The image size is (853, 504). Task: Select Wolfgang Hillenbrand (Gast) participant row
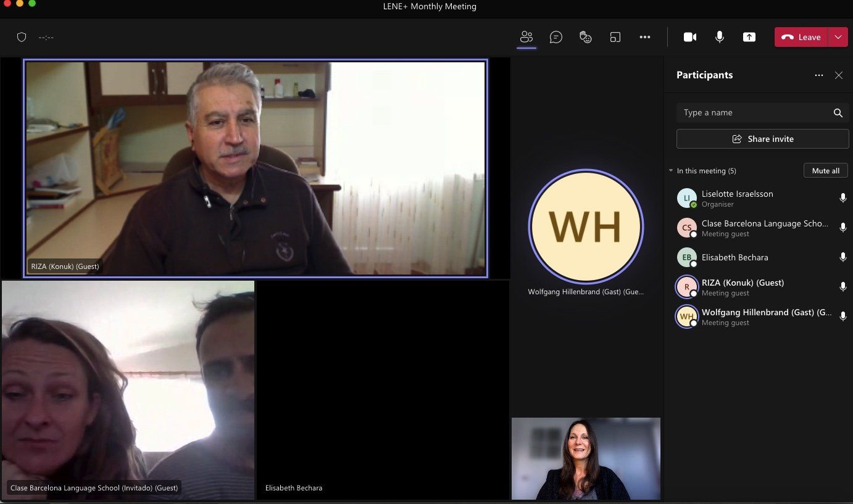click(759, 316)
